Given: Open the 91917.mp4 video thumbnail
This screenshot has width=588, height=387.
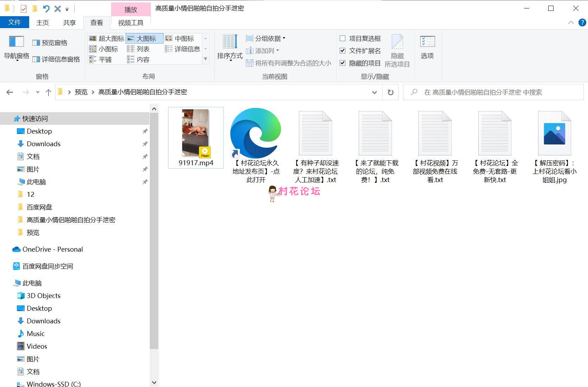Looking at the screenshot, I should pos(196,134).
